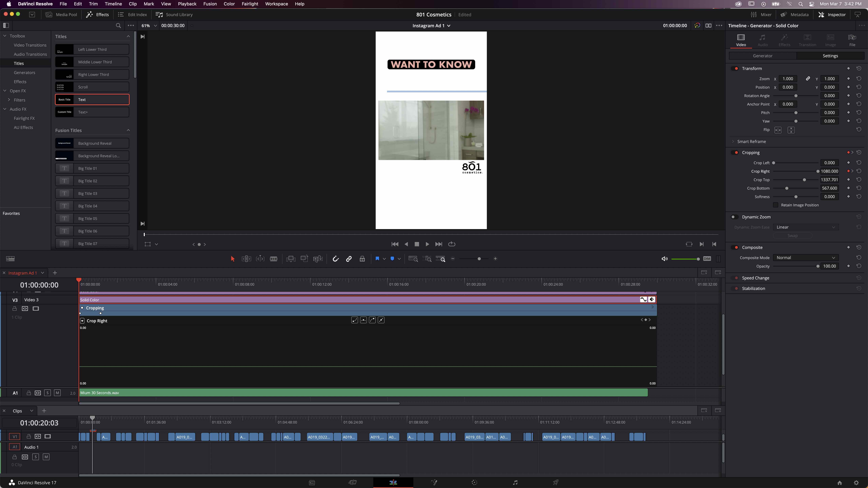868x488 pixels.
Task: Switch to the Generator tab
Action: pos(763,56)
